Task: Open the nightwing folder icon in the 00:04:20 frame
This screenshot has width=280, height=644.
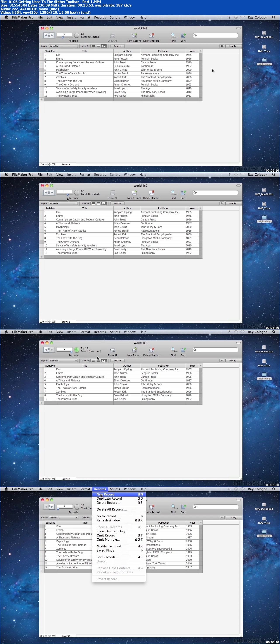Action: click(x=264, y=217)
